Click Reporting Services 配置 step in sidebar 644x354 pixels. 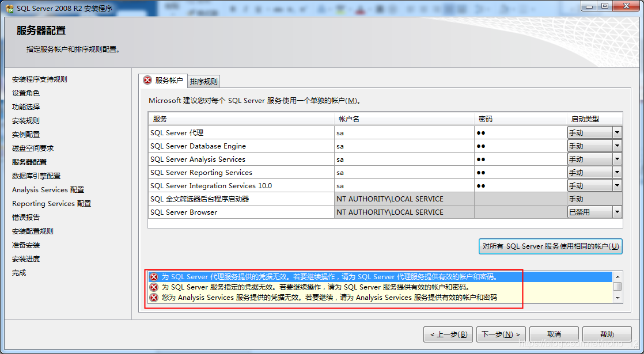(51, 203)
